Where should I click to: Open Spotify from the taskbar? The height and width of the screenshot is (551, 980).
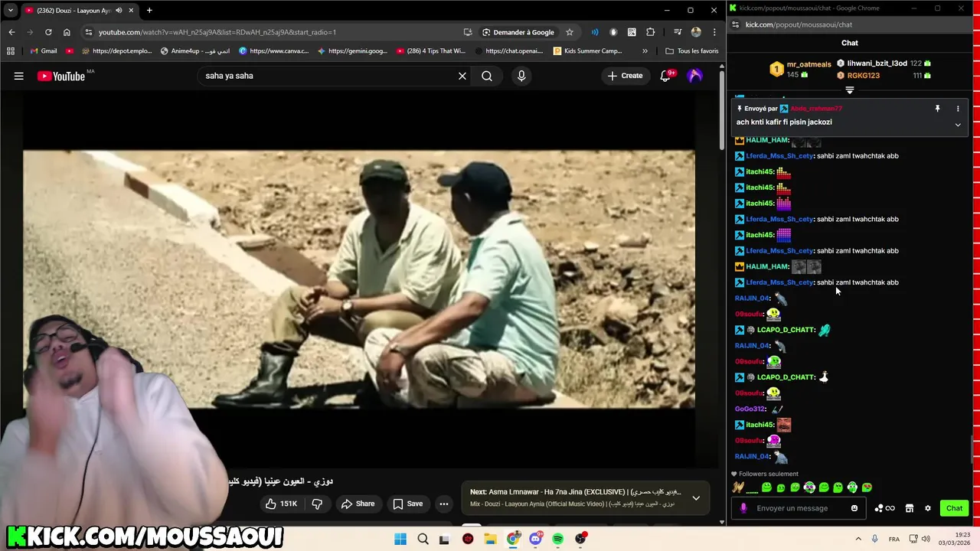pos(558,539)
